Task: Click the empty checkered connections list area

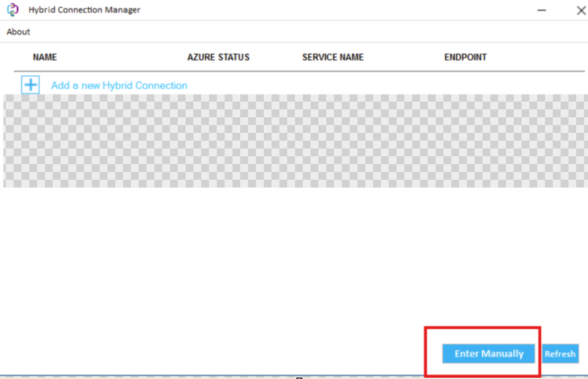Action: (293, 141)
